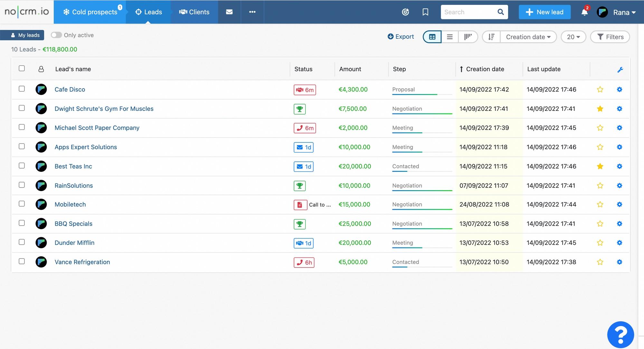Click the Export icon button
Screen dimensions: 644x349
point(389,36)
